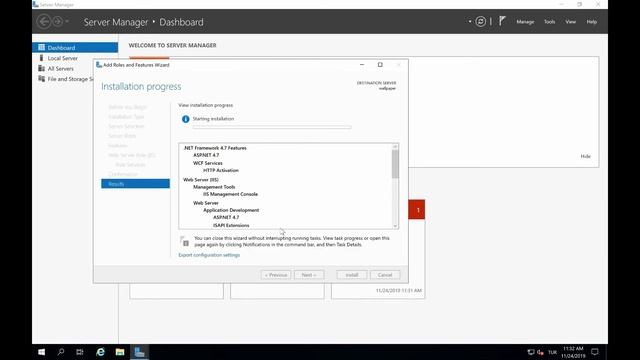Click 'Application Development' in the features list
The image size is (640, 360).
point(231,210)
